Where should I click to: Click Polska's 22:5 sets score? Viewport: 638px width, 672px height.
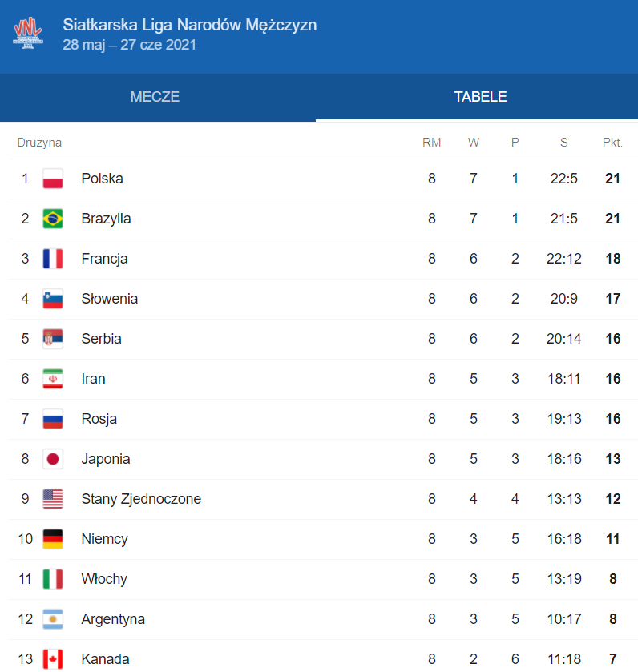click(563, 179)
